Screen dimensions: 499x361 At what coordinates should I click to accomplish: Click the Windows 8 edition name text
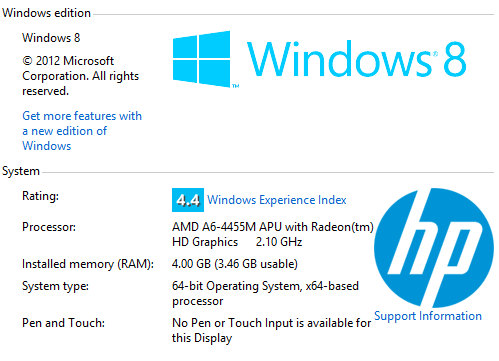(51, 38)
